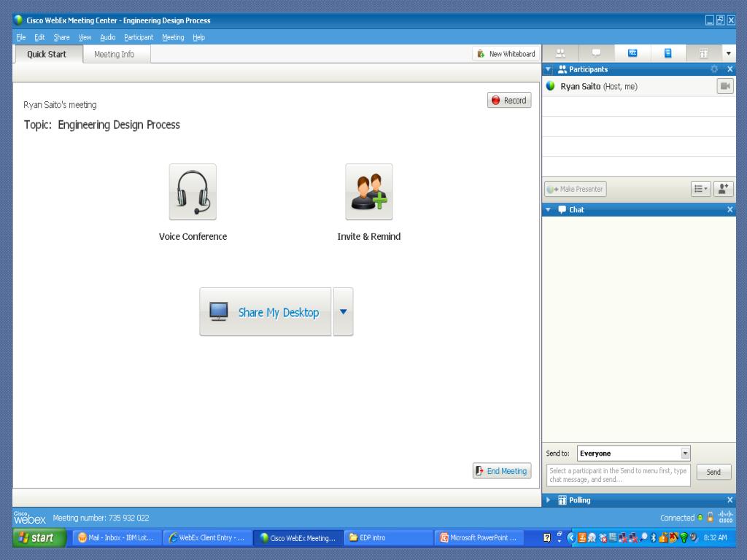This screenshot has width=747, height=560.
Task: Open the Windows start button
Action: 39,537
